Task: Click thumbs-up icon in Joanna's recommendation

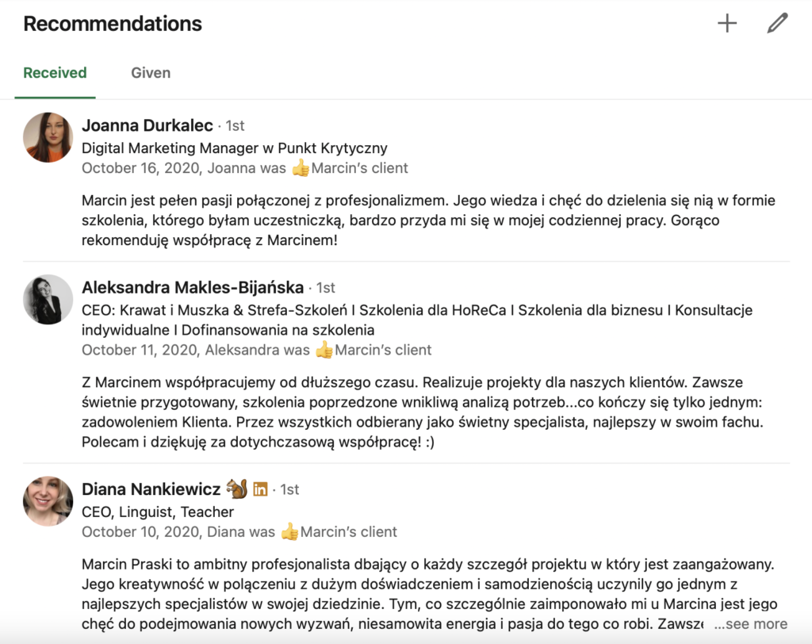Action: [x=301, y=168]
